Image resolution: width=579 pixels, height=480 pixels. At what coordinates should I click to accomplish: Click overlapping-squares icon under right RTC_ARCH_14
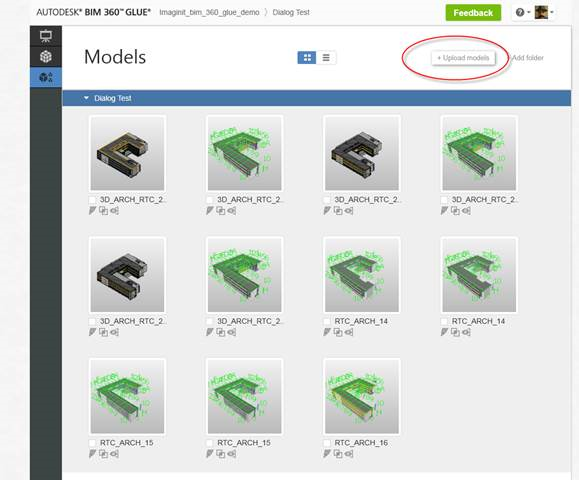tap(455, 332)
